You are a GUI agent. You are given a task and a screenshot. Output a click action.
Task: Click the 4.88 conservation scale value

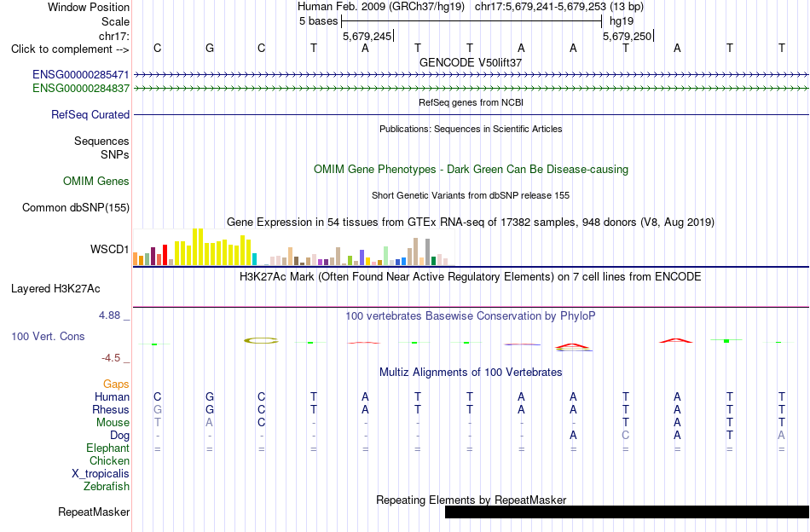[109, 315]
